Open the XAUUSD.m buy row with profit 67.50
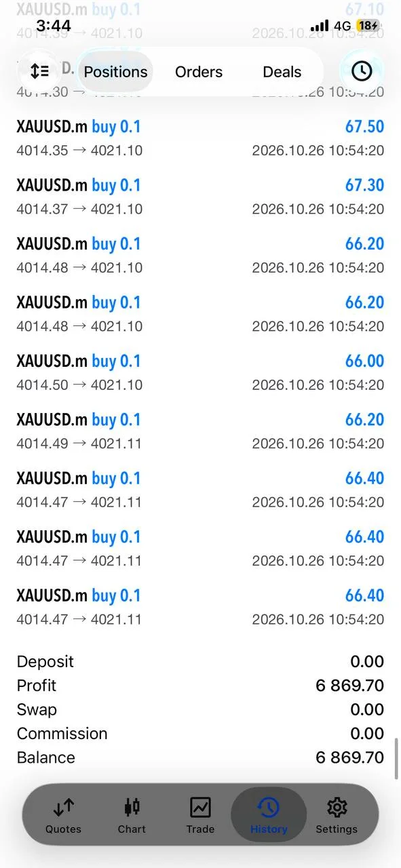Image resolution: width=401 pixels, height=868 pixels. tap(200, 138)
